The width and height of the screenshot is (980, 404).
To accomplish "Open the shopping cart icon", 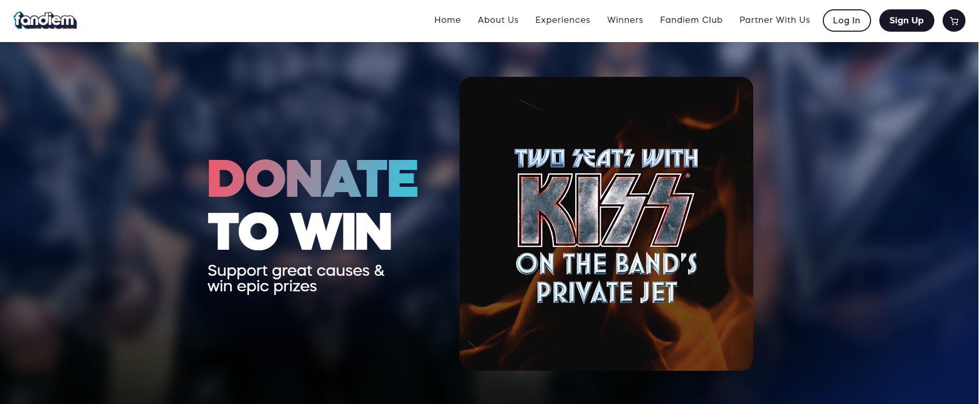I will 954,21.
